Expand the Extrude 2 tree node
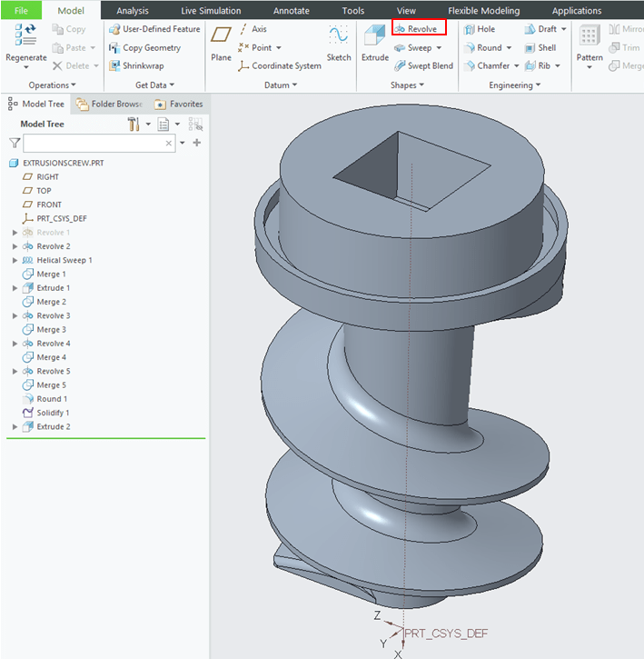644x659 pixels. pyautogui.click(x=15, y=426)
